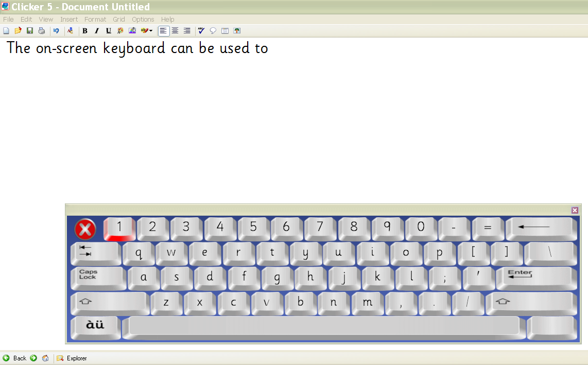588x365 pixels.
Task: Tap the m key
Action: [x=367, y=303]
